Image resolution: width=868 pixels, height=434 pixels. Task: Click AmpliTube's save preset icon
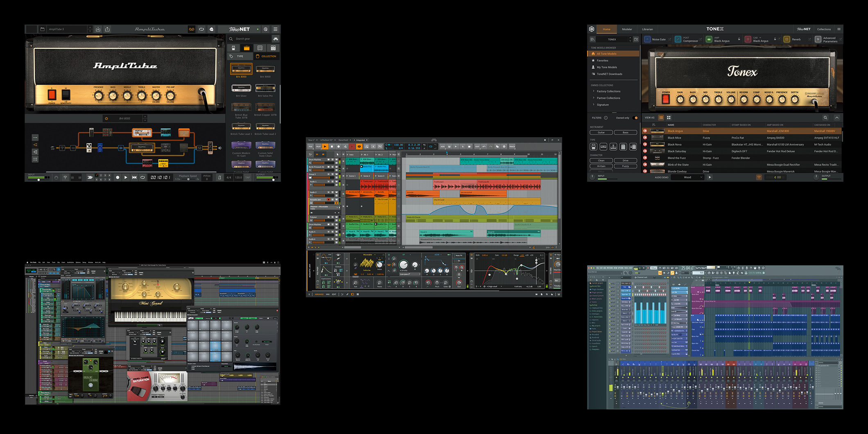click(98, 29)
